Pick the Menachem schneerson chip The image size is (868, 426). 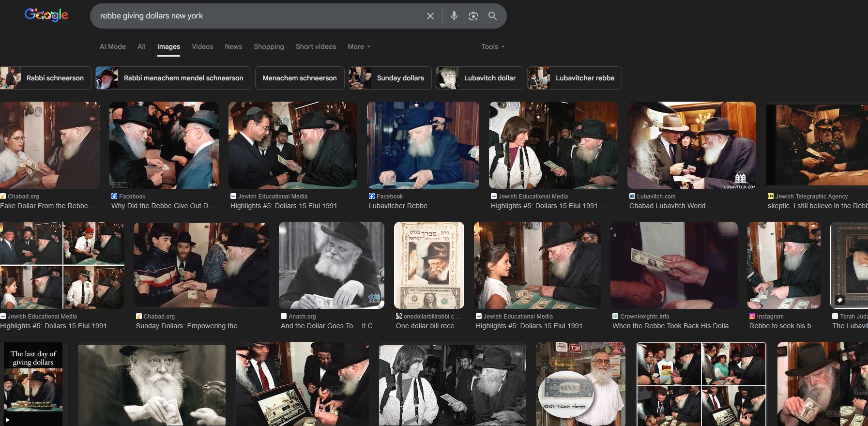click(300, 78)
